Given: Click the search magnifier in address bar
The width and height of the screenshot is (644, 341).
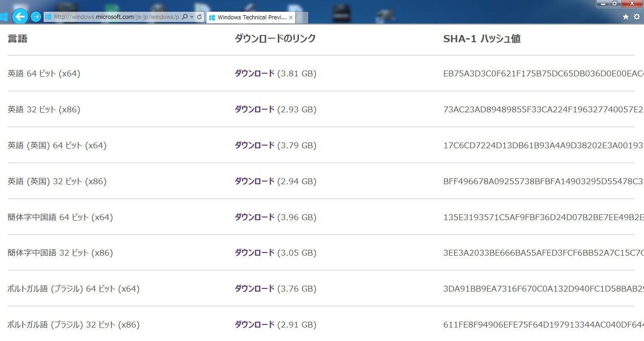Looking at the screenshot, I should click(x=184, y=17).
